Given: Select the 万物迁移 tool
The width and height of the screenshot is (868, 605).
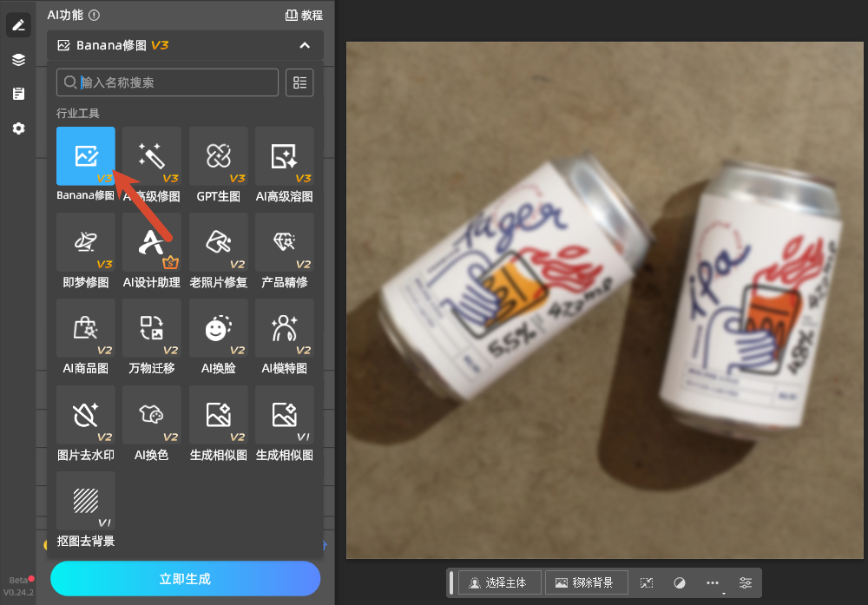Looking at the screenshot, I should pyautogui.click(x=152, y=328).
